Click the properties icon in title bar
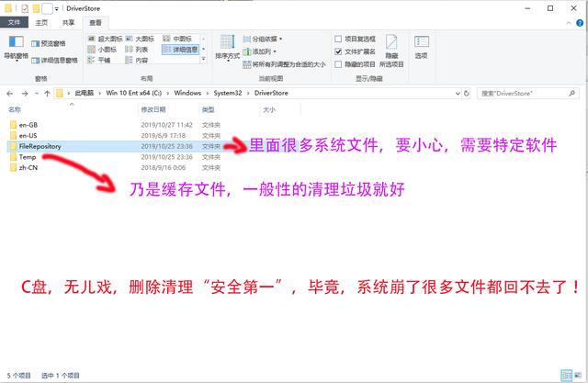Screen dimensions: 588x383 click(x=25, y=8)
